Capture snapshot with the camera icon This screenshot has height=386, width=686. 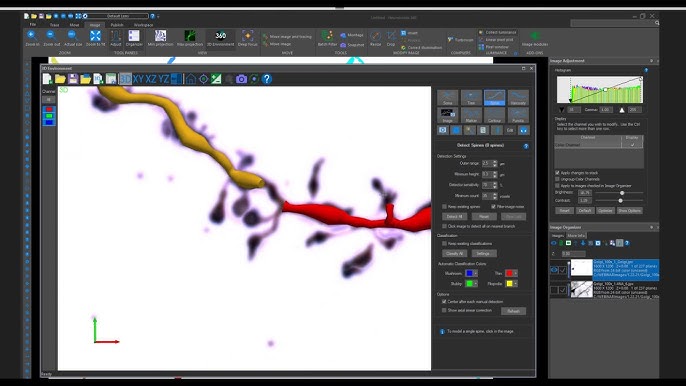point(242,79)
